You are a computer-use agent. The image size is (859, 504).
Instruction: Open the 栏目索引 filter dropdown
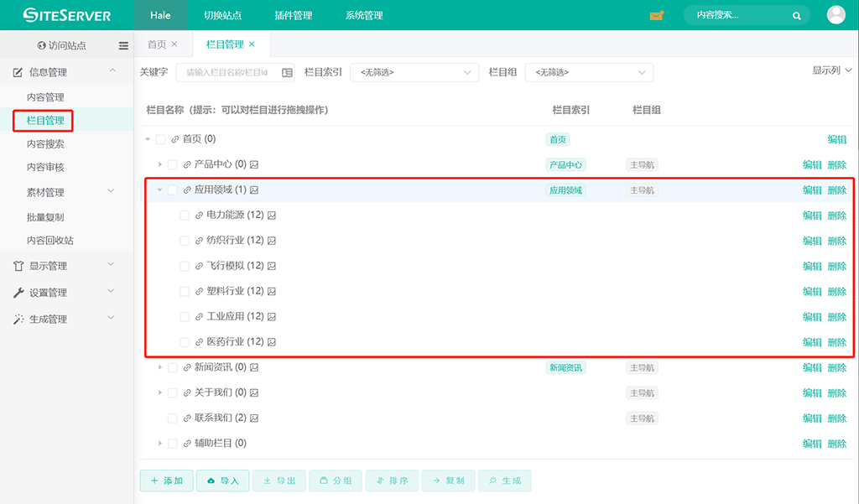click(x=414, y=73)
